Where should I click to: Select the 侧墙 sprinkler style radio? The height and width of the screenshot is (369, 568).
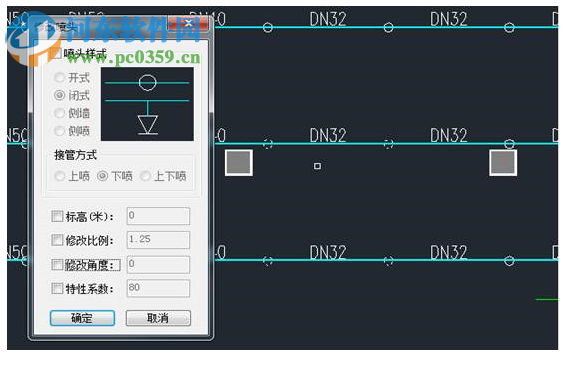(x=59, y=113)
